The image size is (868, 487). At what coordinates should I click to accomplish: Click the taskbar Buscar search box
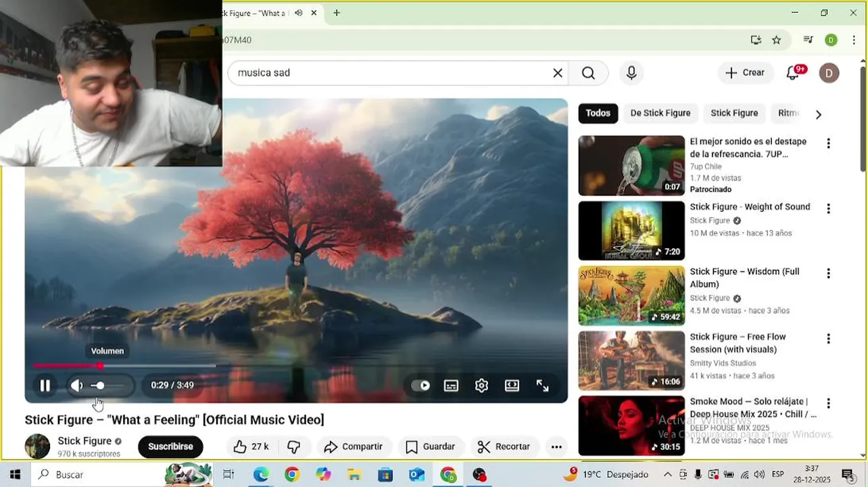coord(122,475)
